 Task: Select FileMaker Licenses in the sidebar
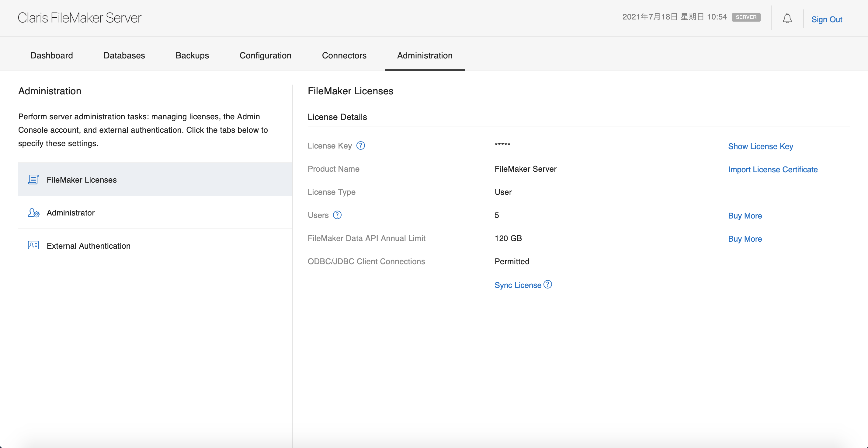155,180
